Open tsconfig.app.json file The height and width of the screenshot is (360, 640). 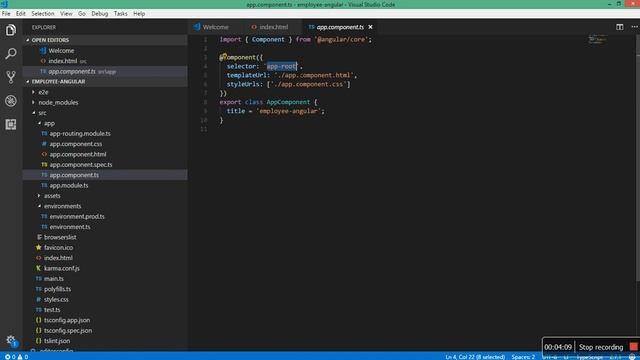pyautogui.click(x=105, y=320)
